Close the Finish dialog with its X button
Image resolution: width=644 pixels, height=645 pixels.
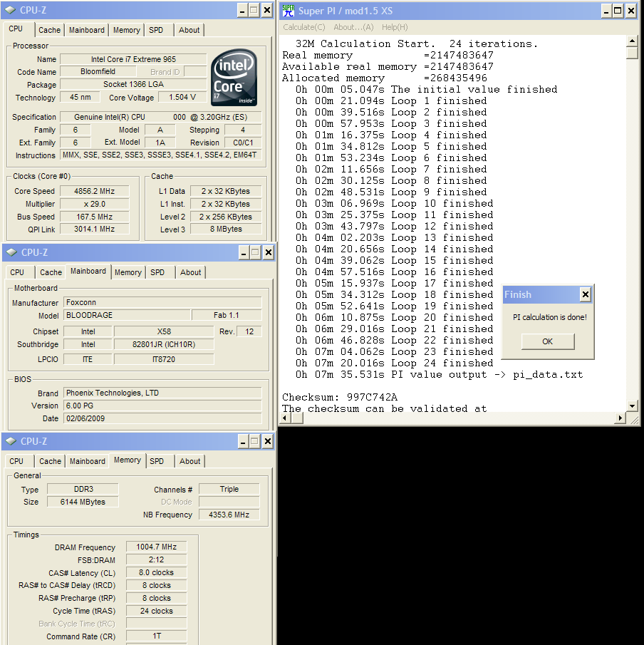[585, 294]
